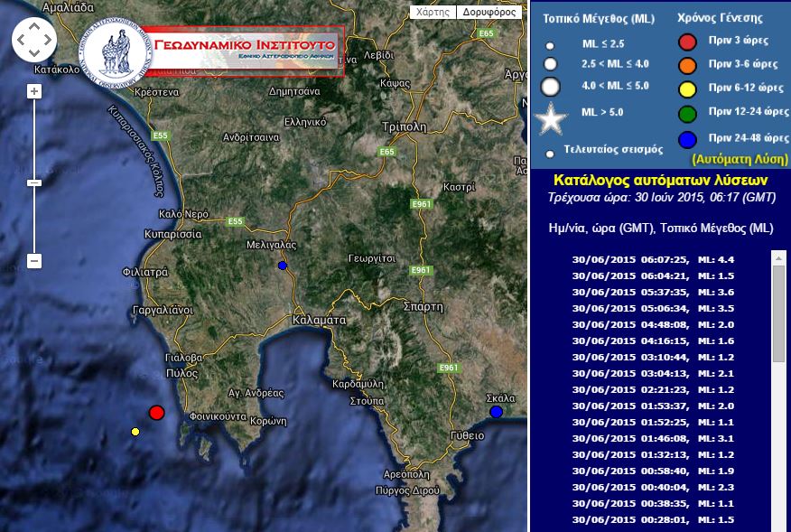
Task: Click the large red earthquake marker near Pylos
Action: (156, 413)
